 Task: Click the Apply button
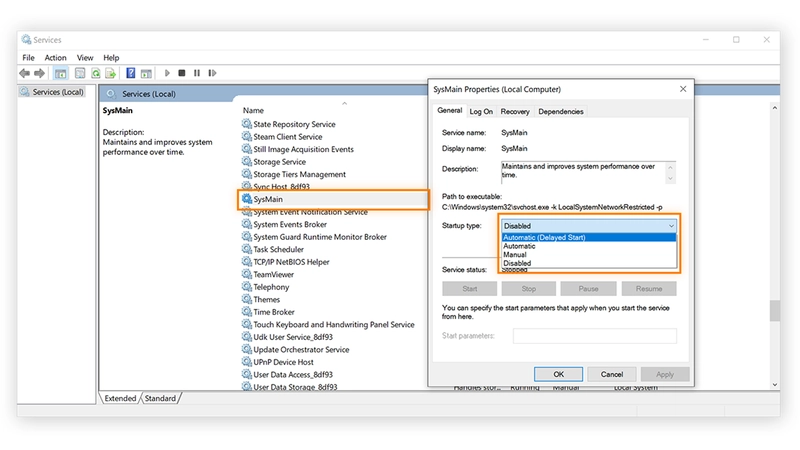(x=665, y=374)
